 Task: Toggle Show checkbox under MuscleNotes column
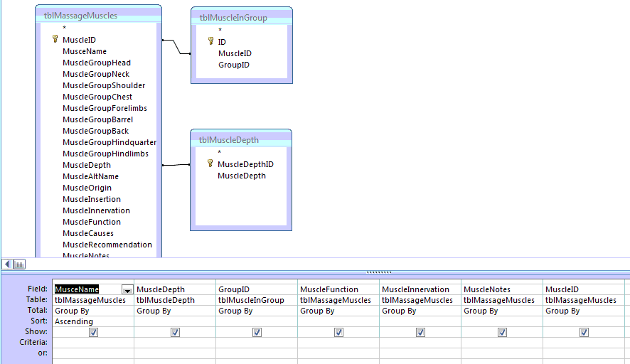[502, 332]
